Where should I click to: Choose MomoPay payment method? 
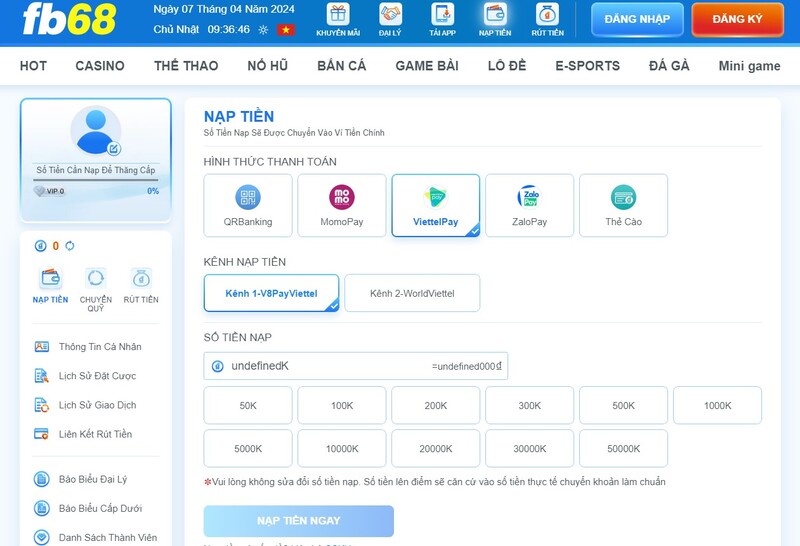342,206
